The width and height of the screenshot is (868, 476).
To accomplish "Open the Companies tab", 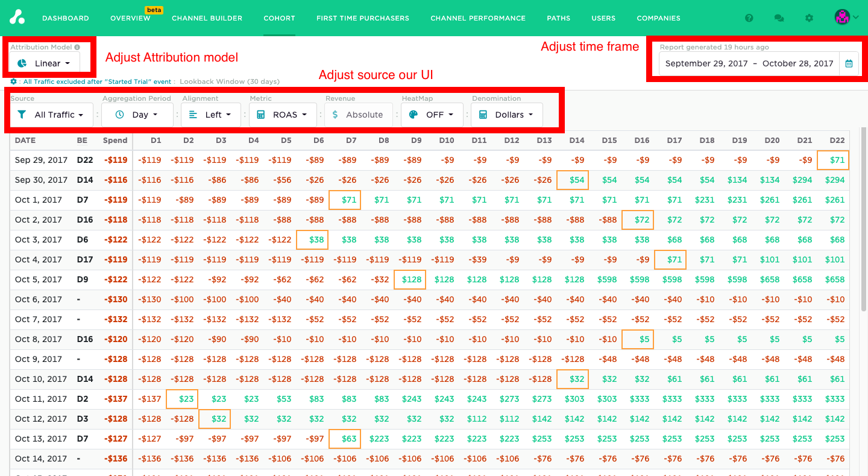I will coord(659,18).
